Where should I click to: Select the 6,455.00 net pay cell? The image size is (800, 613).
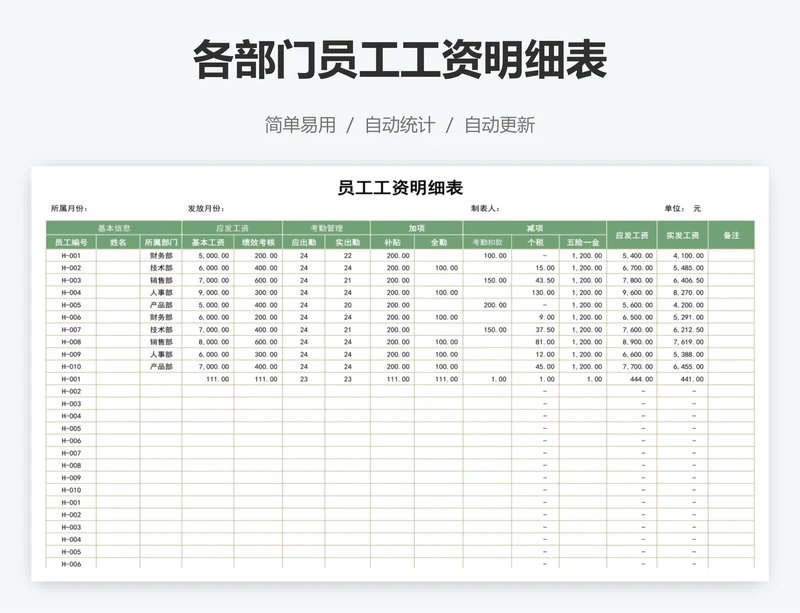pyautogui.click(x=683, y=366)
